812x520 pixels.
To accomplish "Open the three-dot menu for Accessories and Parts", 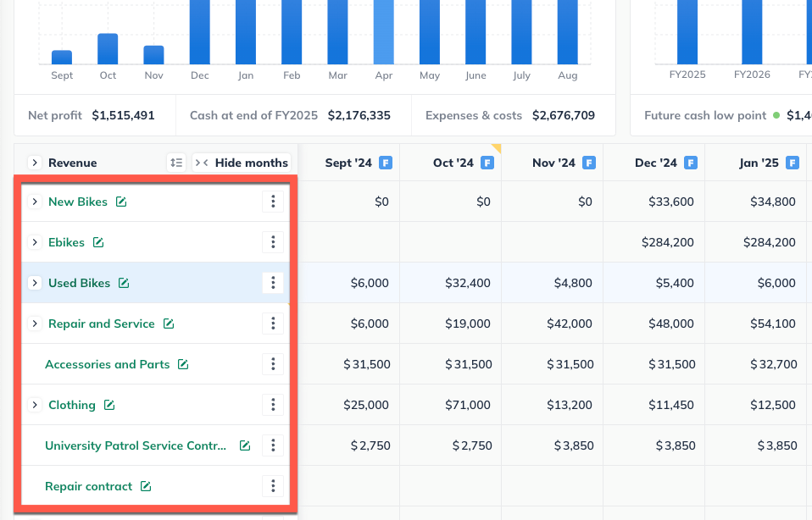I will point(272,364).
